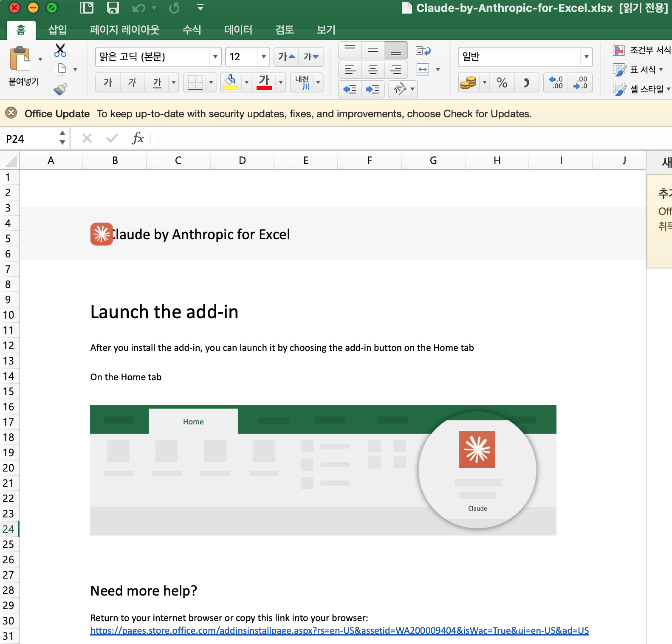This screenshot has width=672, height=644.
Task: Open the quick access toolbar customize arrow
Action: point(200,8)
